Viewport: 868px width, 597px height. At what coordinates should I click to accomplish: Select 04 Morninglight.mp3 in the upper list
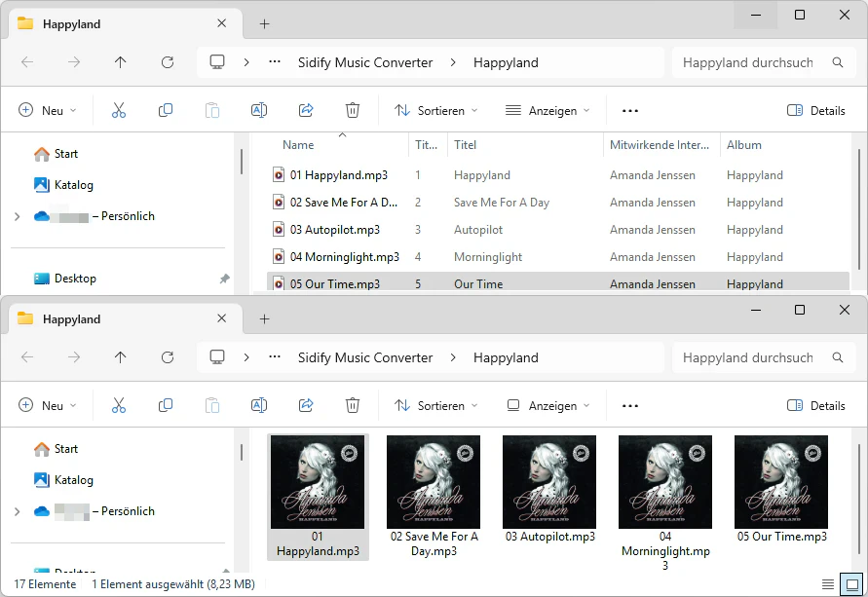point(344,257)
